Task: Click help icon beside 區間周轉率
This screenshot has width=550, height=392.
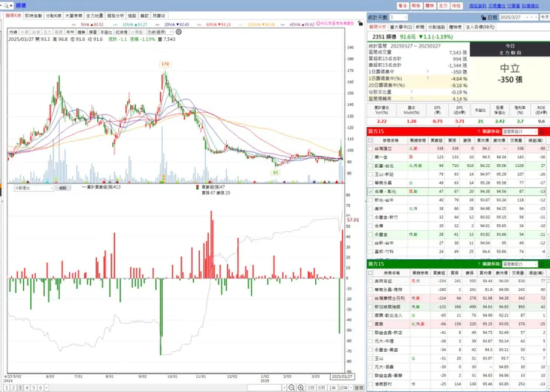Action: click(x=411, y=99)
